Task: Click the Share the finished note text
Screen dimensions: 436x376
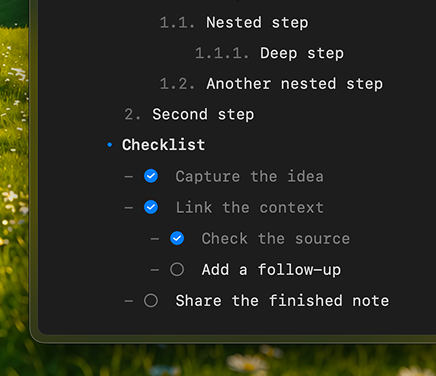Action: click(282, 301)
